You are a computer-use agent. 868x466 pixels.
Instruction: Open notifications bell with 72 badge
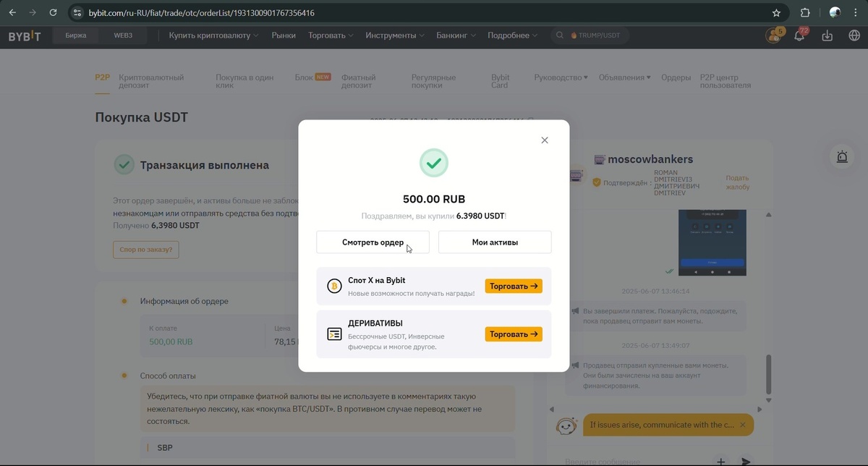click(x=800, y=35)
